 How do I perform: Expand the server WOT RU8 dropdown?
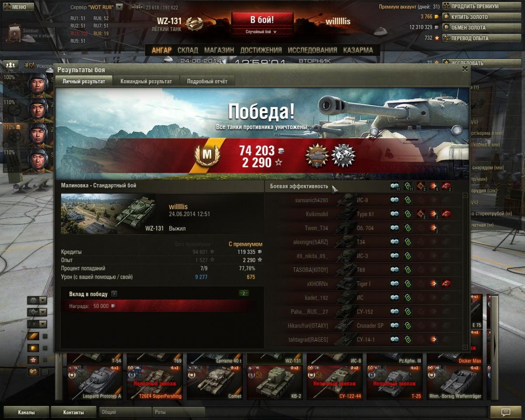(x=119, y=7)
